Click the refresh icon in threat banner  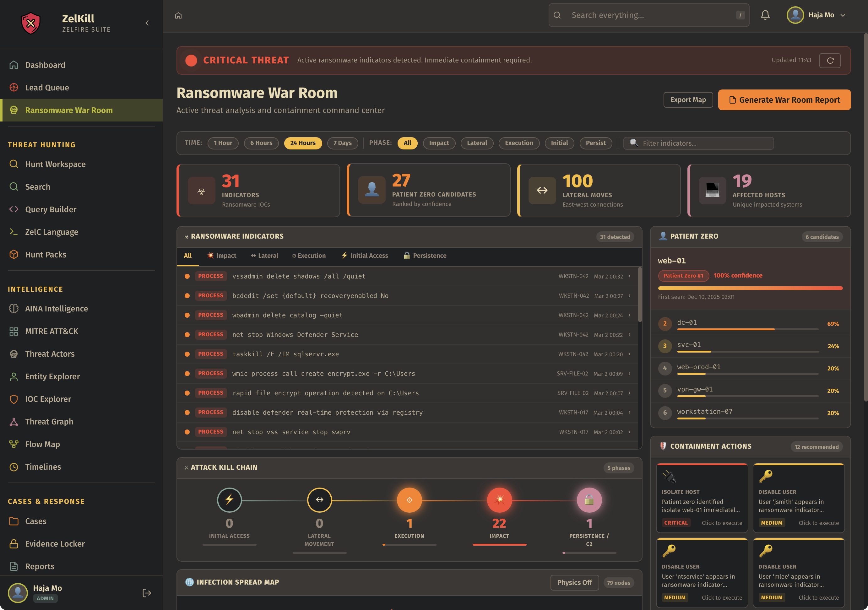pos(830,61)
